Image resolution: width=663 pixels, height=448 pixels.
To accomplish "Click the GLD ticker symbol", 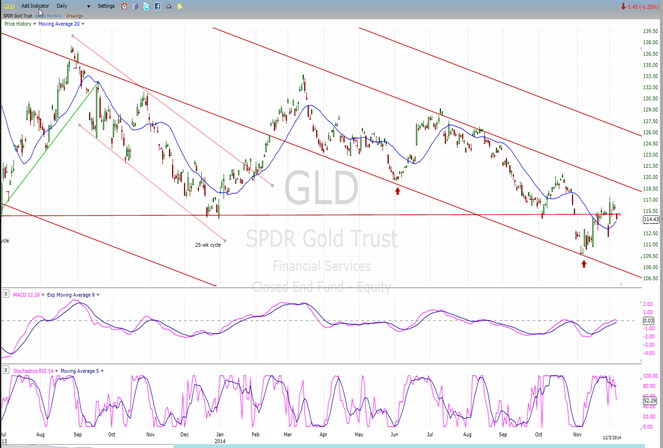I will tap(8, 6).
